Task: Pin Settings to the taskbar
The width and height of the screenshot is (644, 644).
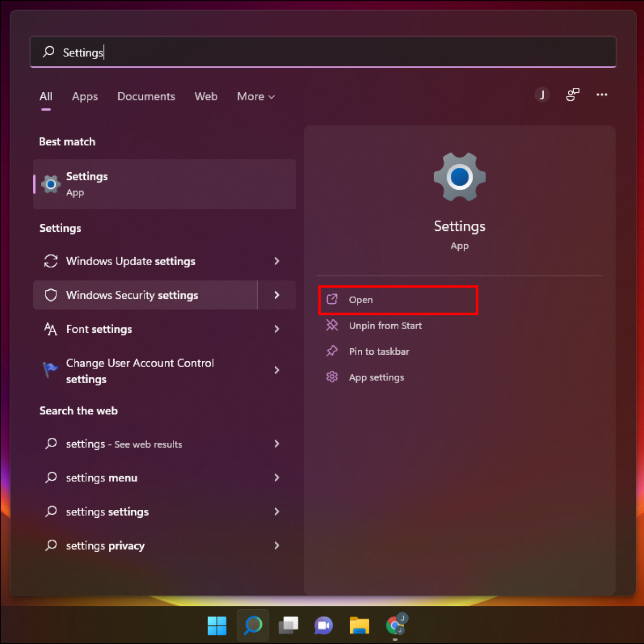Action: pos(379,351)
